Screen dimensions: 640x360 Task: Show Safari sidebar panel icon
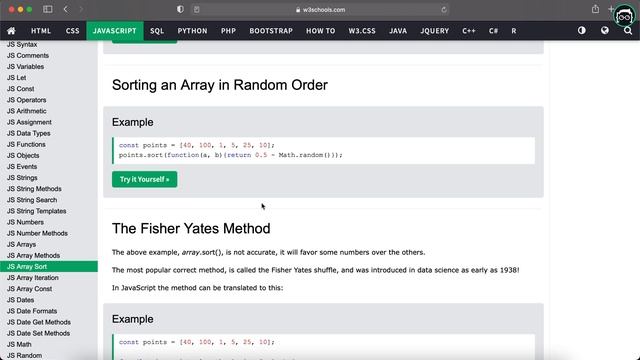pos(48,9)
